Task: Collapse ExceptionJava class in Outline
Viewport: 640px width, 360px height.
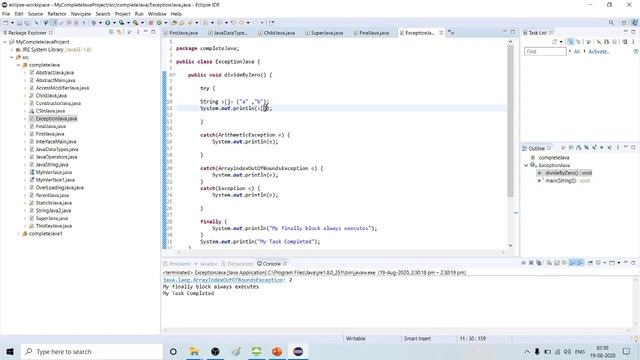Action: click(526, 165)
